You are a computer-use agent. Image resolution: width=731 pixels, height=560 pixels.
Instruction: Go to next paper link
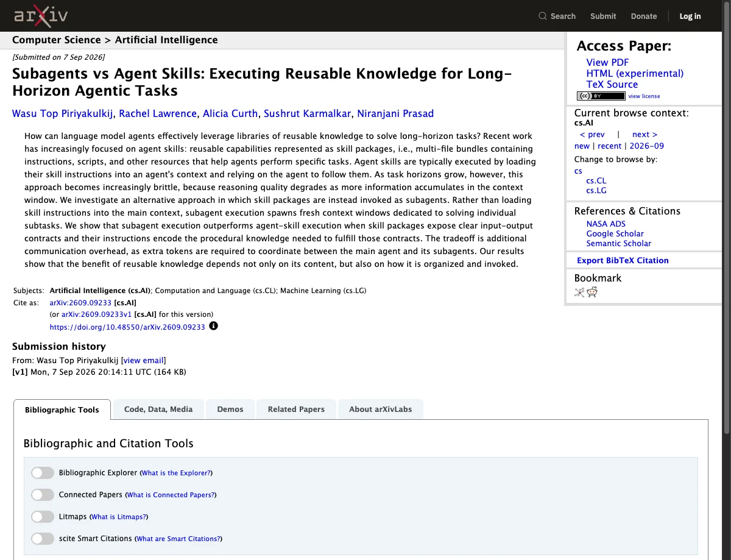[644, 134]
